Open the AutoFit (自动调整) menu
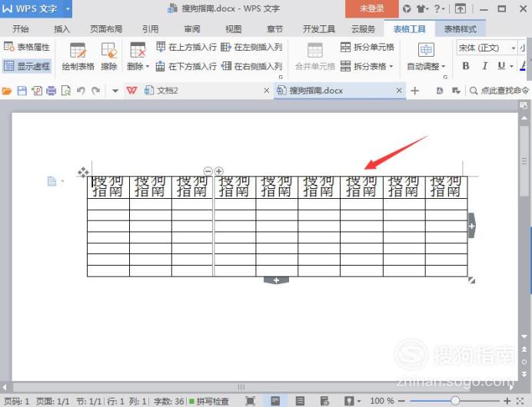 click(x=426, y=56)
